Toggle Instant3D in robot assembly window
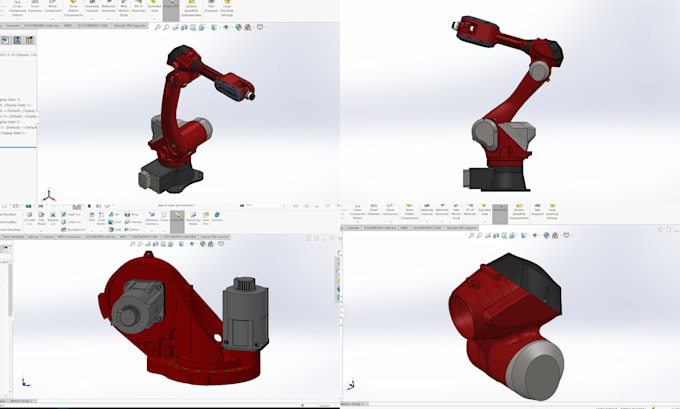Image resolution: width=680 pixels, height=409 pixels. (171, 10)
